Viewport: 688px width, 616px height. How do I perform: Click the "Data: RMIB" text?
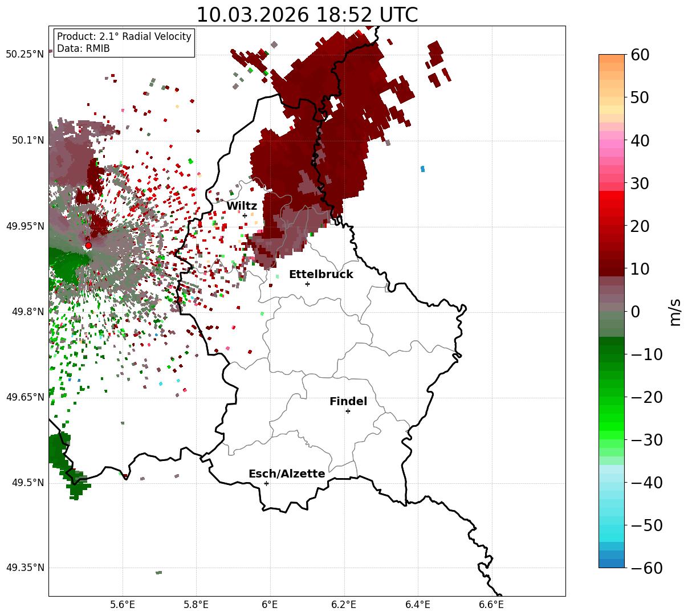click(x=83, y=48)
